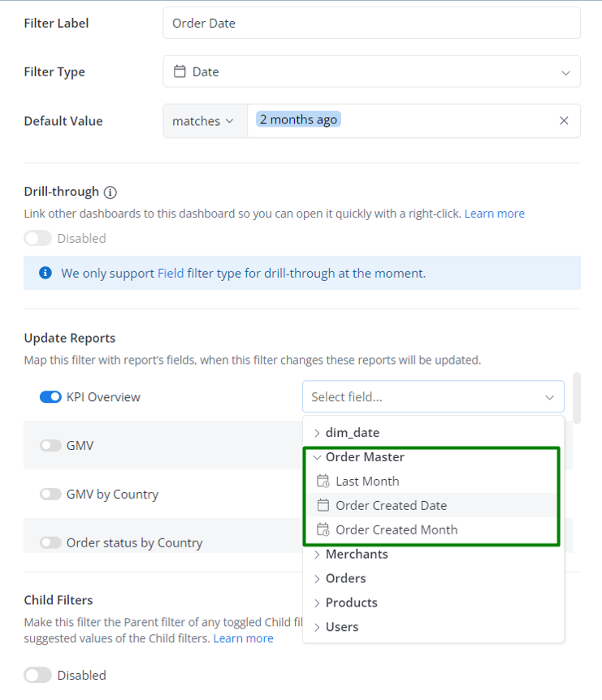This screenshot has width=602, height=700.
Task: Click the Order Created Date calendar icon
Action: pos(323,505)
